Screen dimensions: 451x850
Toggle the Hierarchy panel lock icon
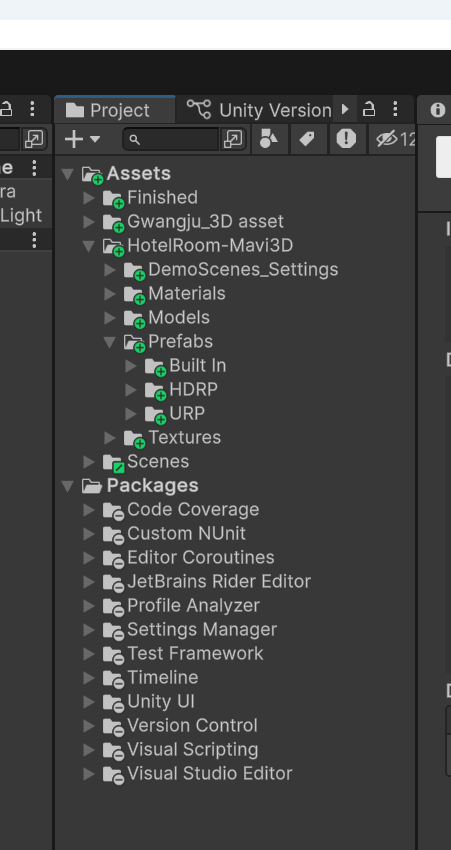coord(6,110)
